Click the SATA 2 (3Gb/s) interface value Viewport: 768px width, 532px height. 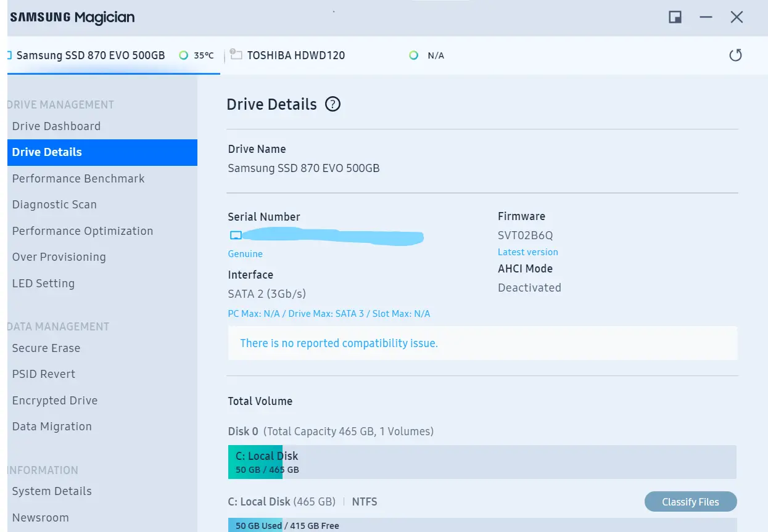[x=266, y=294]
